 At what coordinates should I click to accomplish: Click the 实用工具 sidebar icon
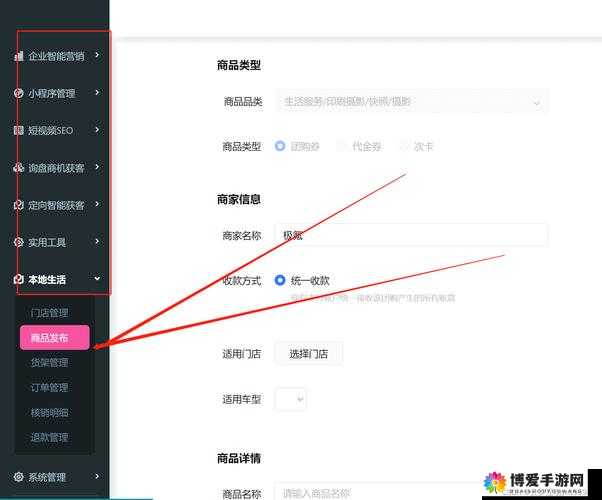point(18,242)
